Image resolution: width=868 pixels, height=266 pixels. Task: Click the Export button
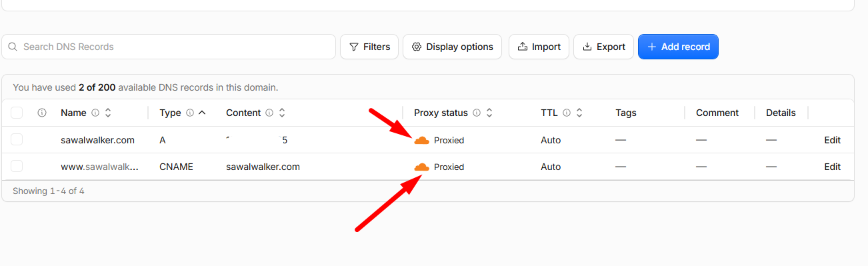click(x=603, y=47)
